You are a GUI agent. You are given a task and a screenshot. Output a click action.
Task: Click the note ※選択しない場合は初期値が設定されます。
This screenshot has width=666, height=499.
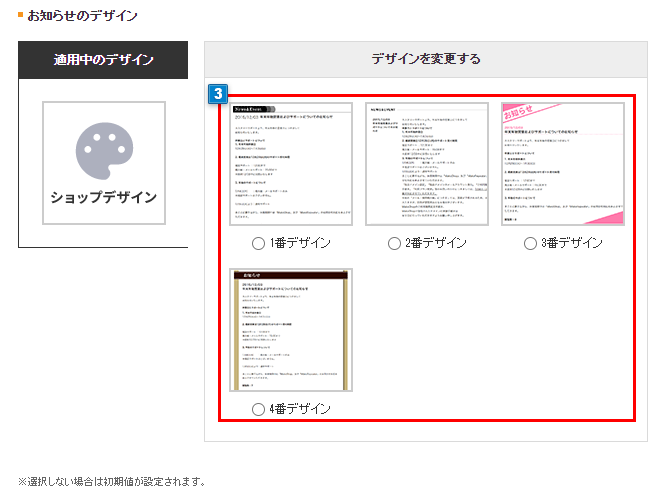113,482
